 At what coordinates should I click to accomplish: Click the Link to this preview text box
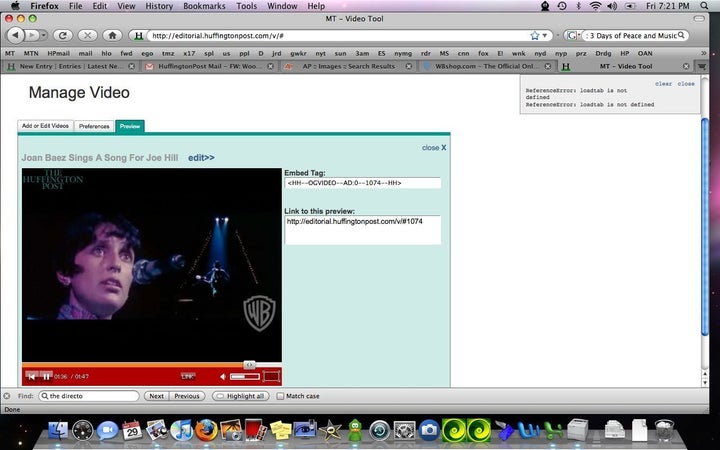pyautogui.click(x=362, y=230)
